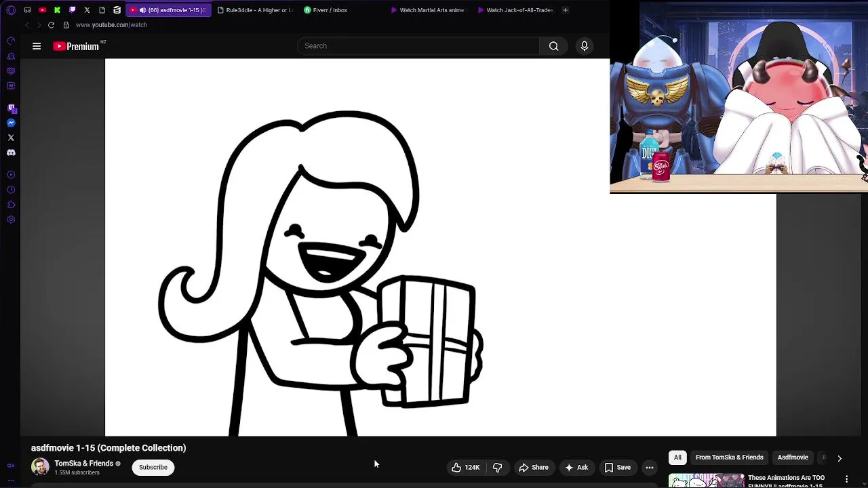The height and width of the screenshot is (488, 868).
Task: Go forward in browser history
Action: click(39, 25)
